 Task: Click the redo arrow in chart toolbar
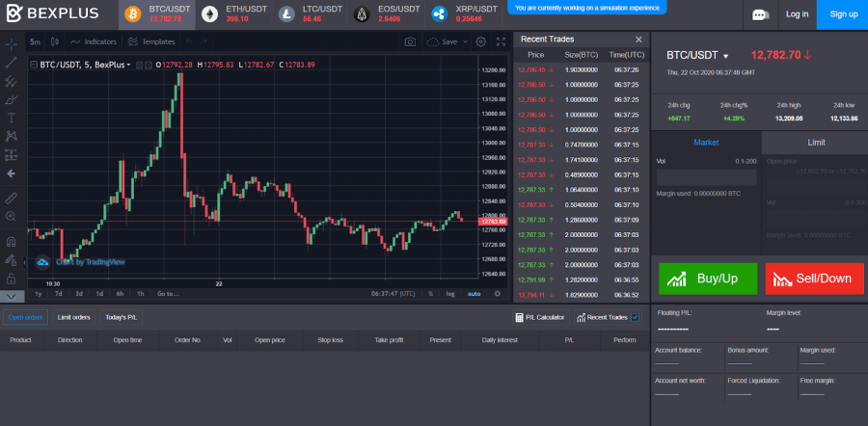click(x=203, y=41)
